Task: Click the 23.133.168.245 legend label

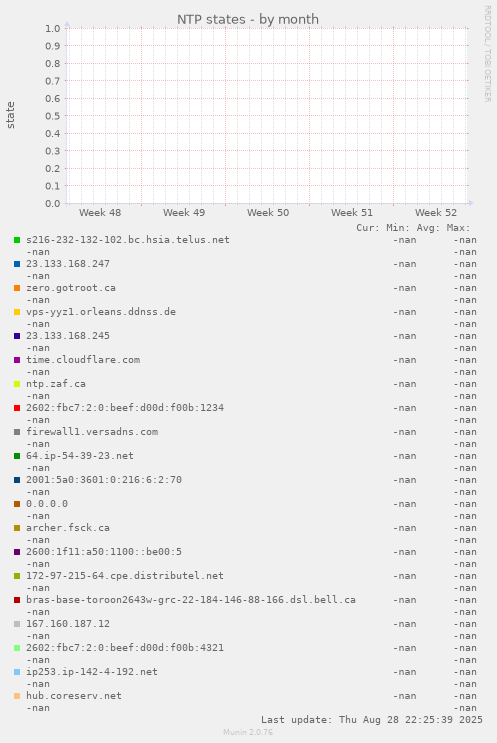Action: click(x=68, y=335)
